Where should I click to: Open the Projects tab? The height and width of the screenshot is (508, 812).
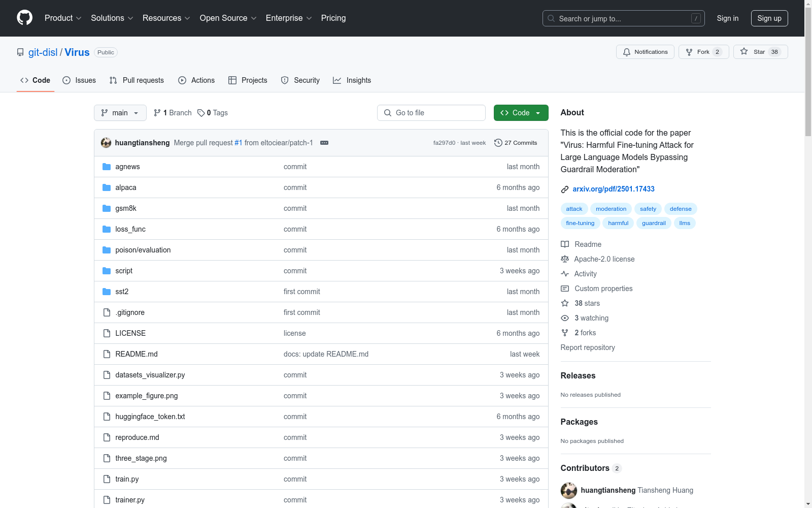248,80
